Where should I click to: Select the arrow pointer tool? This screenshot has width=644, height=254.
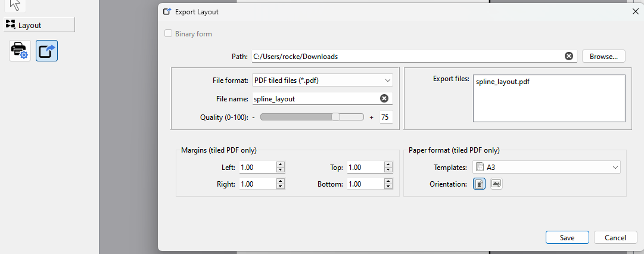[x=15, y=5]
